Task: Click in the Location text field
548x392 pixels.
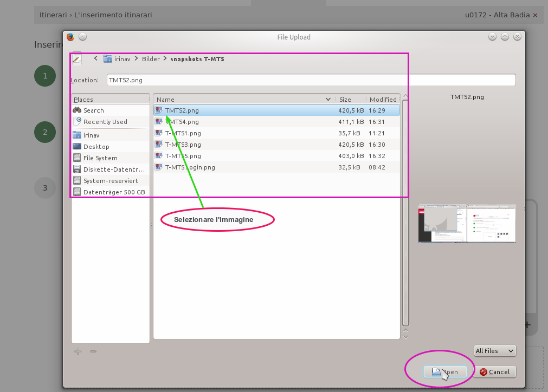Action: click(x=311, y=80)
